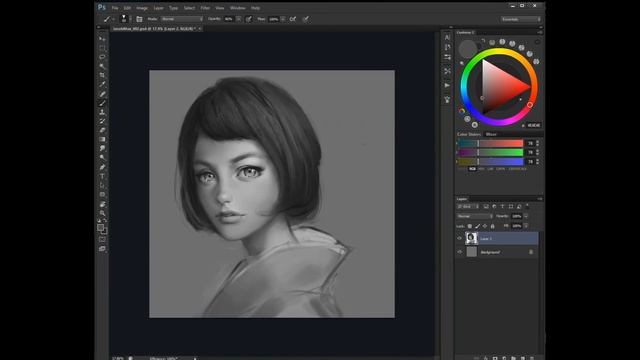Select the Quick Selection tool
The width and height of the screenshot is (640, 360).
pos(102,66)
